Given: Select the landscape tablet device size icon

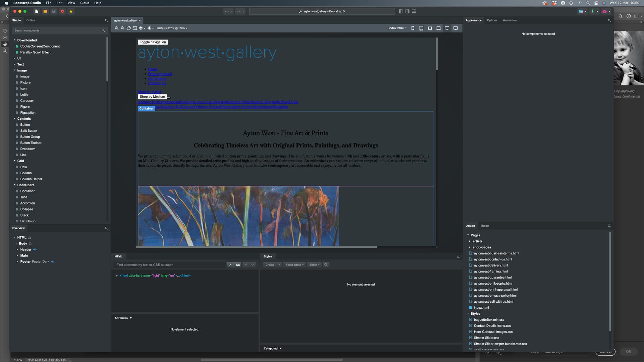Looking at the screenshot, I should point(430,28).
